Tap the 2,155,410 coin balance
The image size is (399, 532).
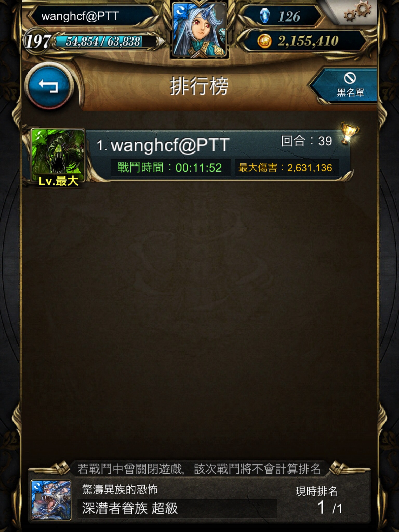[x=308, y=41]
